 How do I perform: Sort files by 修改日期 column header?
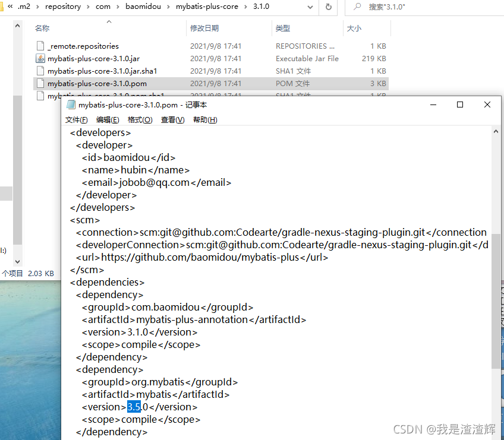tap(229, 29)
